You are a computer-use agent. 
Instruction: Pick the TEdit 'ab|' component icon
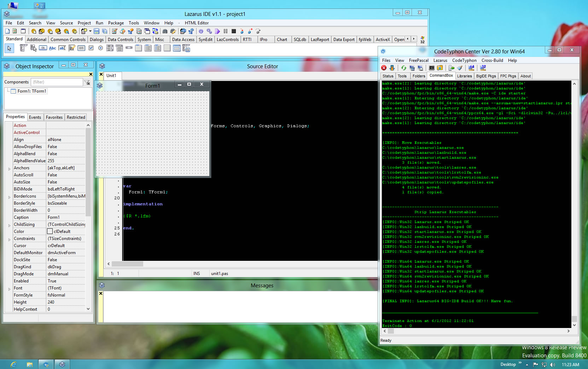(x=62, y=48)
